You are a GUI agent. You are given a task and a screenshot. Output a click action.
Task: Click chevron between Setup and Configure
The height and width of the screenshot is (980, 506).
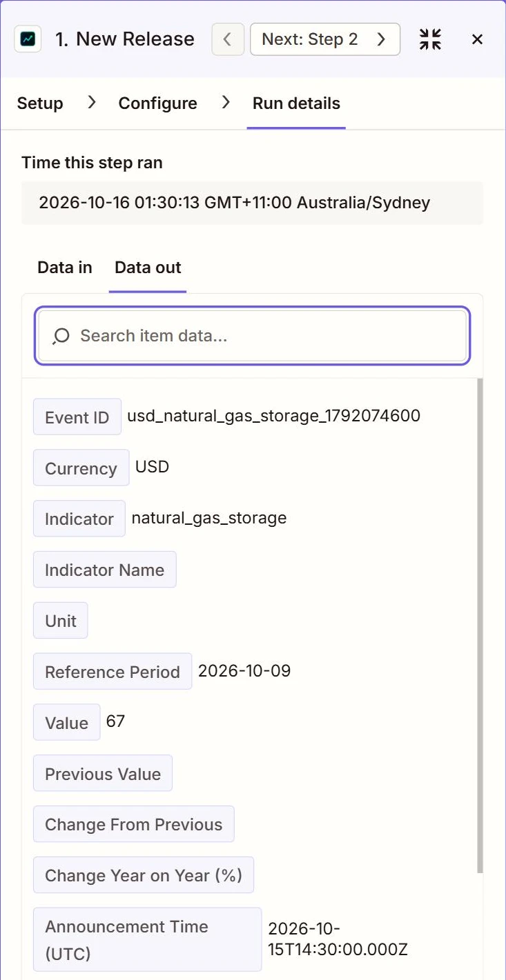point(92,103)
